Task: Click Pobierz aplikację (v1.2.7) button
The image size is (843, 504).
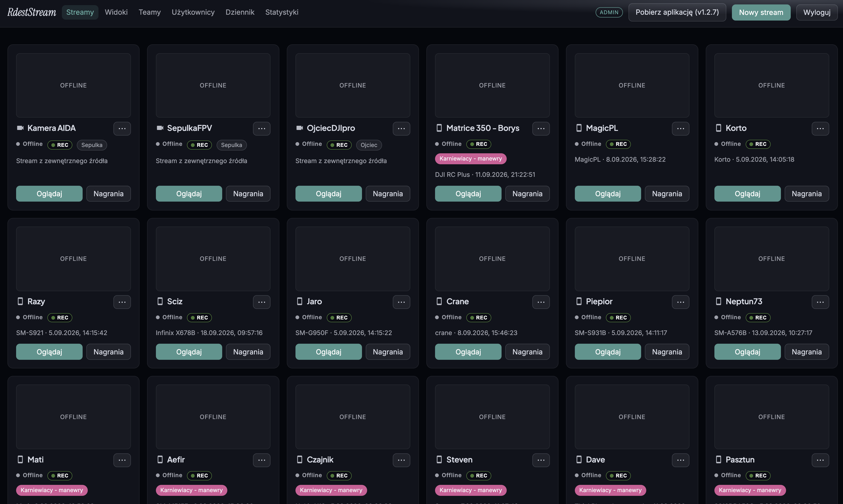Action: point(677,13)
